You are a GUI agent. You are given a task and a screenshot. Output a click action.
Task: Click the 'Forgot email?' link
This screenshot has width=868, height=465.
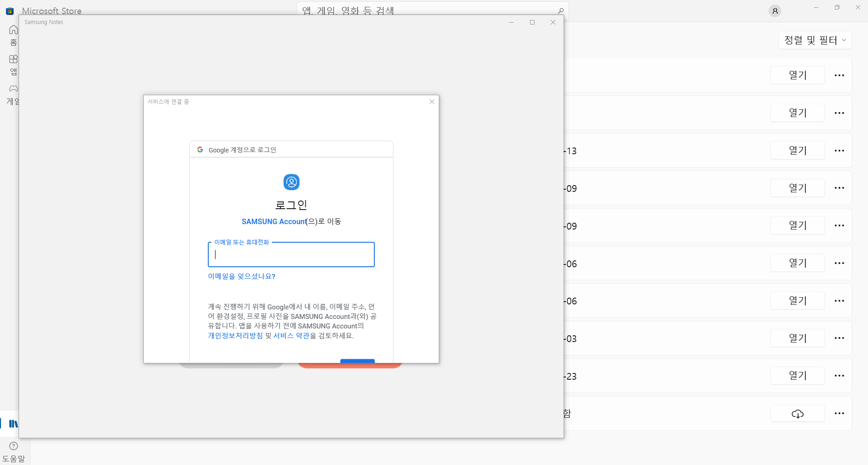tap(241, 276)
